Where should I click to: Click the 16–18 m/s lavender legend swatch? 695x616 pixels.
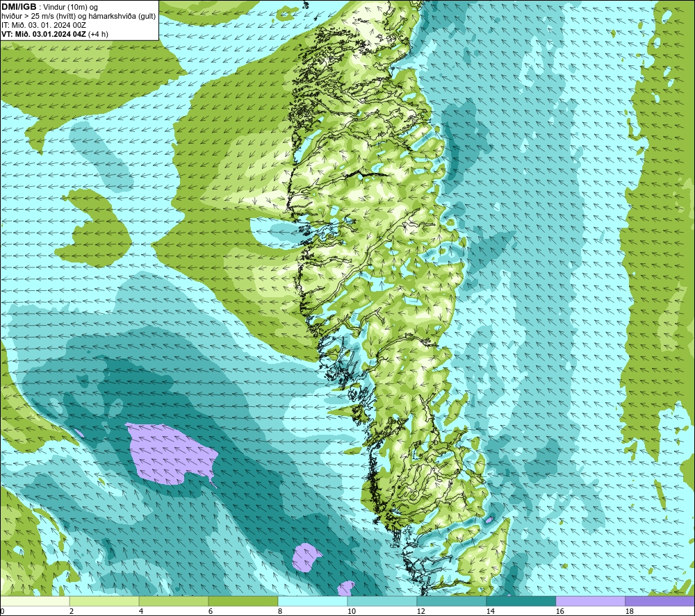point(590,601)
